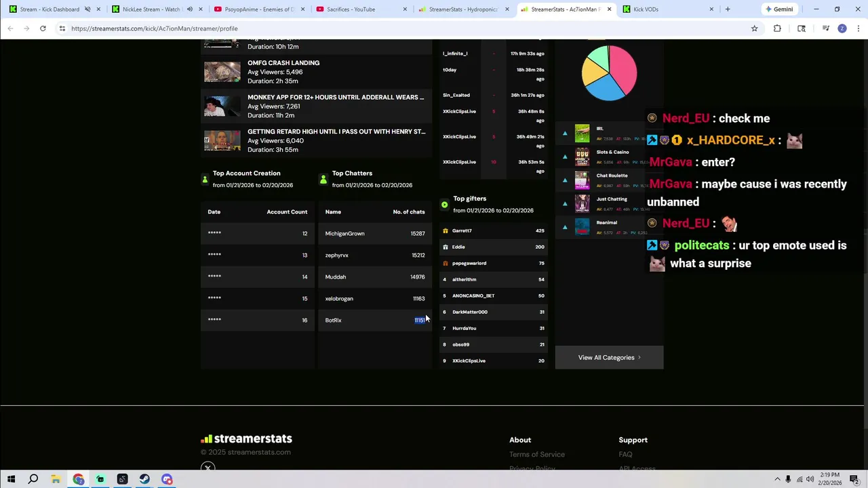Viewport: 868px width, 488px height.
Task: Open the Windows Start menu
Action: point(11,479)
